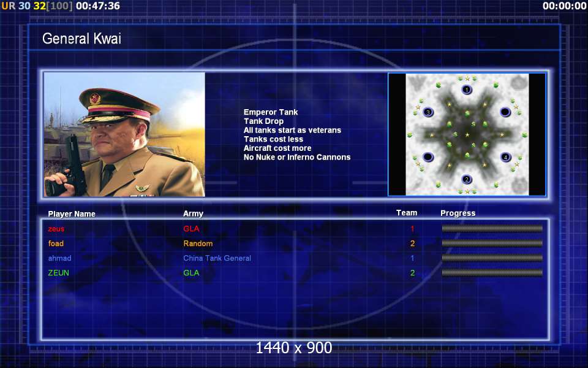Viewport: 588px width, 368px height.
Task: Click 'Tanks cost less' text
Action: click(x=273, y=139)
